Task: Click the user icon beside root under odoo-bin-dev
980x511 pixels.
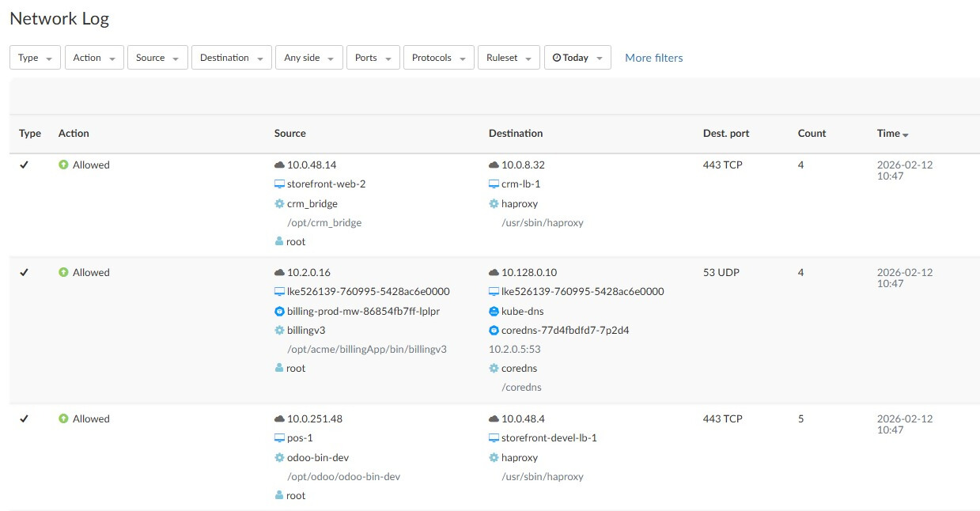Action: 279,495
